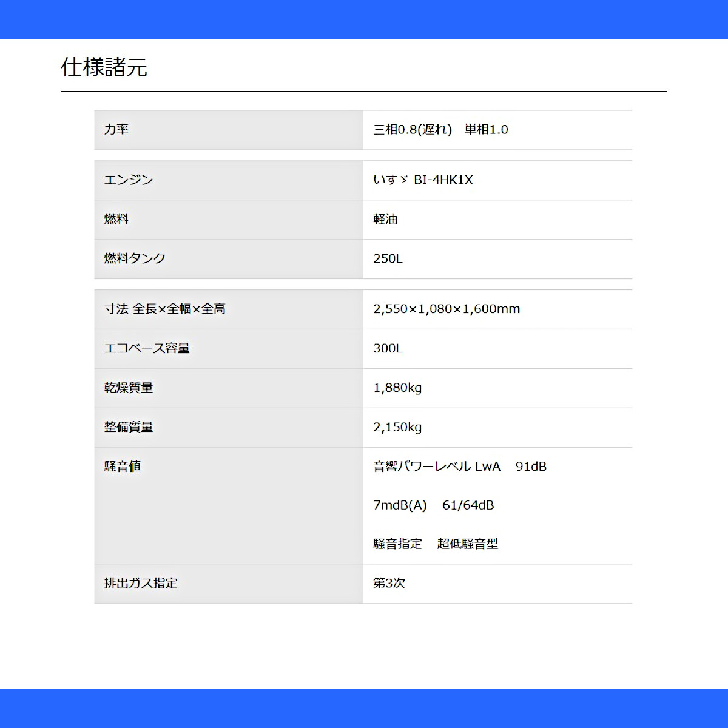728x728 pixels.
Task: Select the 寸法 全長×全幅×全高 label
Action: click(165, 309)
